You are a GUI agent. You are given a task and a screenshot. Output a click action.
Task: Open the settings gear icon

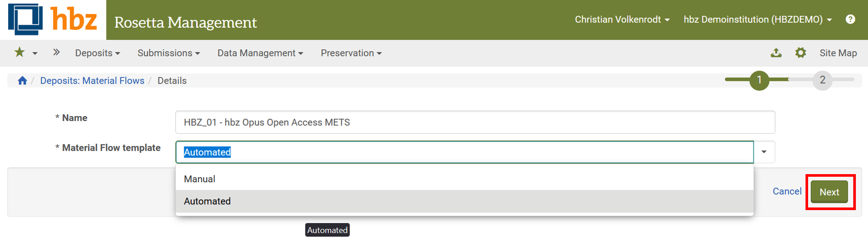click(800, 53)
